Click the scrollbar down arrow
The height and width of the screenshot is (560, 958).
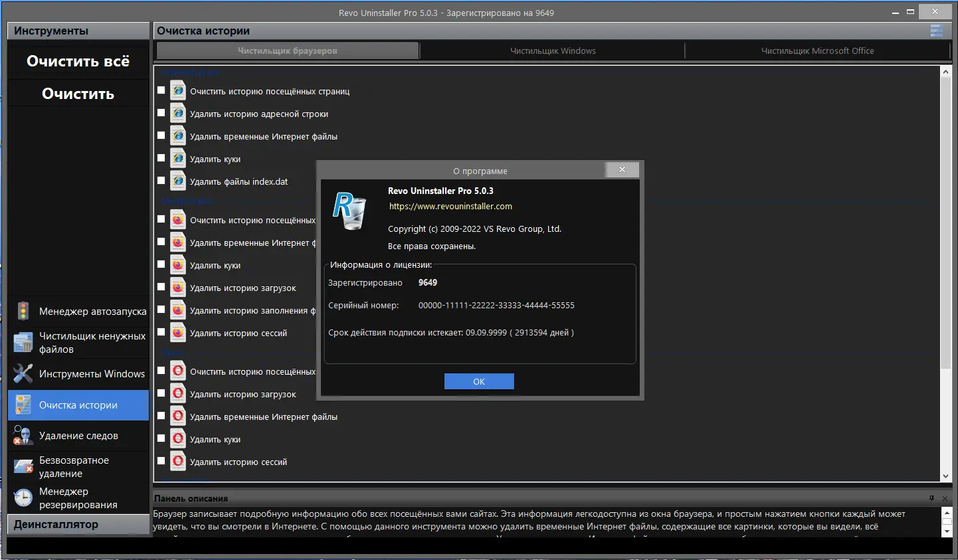[x=945, y=476]
